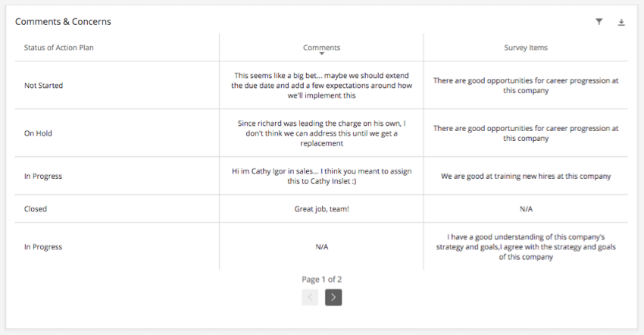Click the 'This seems like a big bet' comment
The width and height of the screenshot is (644, 335).
[x=321, y=86]
